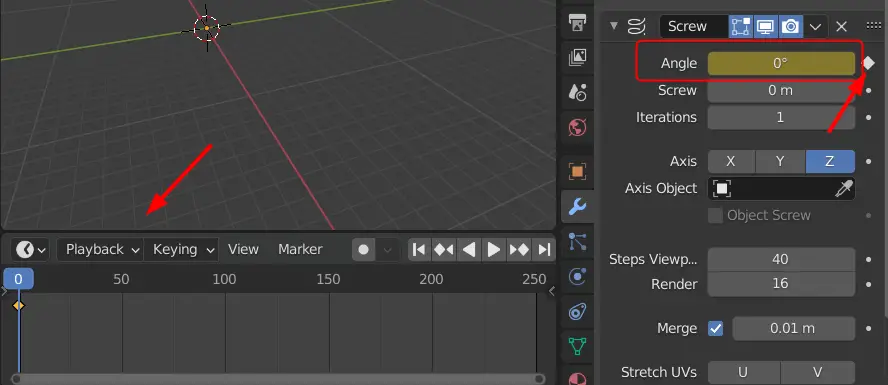Play the animation forward
The image size is (888, 385).
point(493,250)
